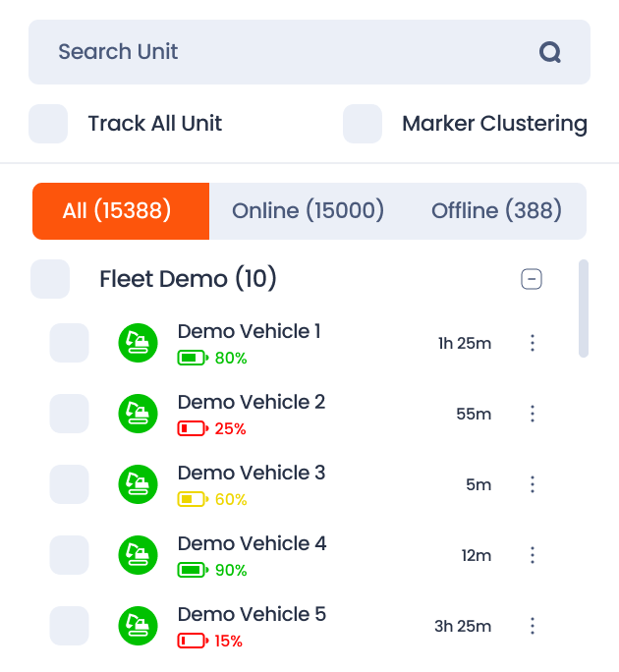
Task: Open the three-dot menu for Demo Vehicle 3
Action: pyautogui.click(x=533, y=484)
